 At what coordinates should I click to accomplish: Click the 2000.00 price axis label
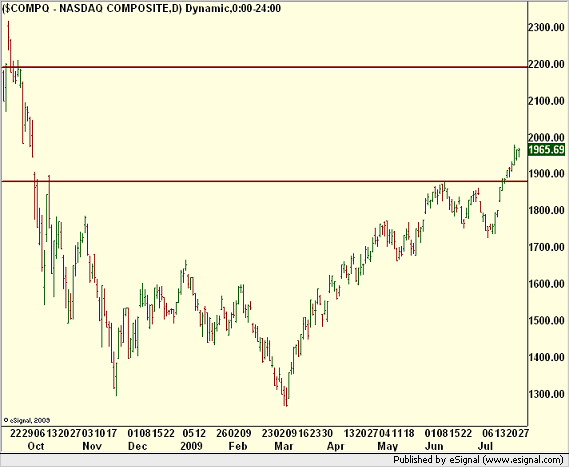pos(547,138)
